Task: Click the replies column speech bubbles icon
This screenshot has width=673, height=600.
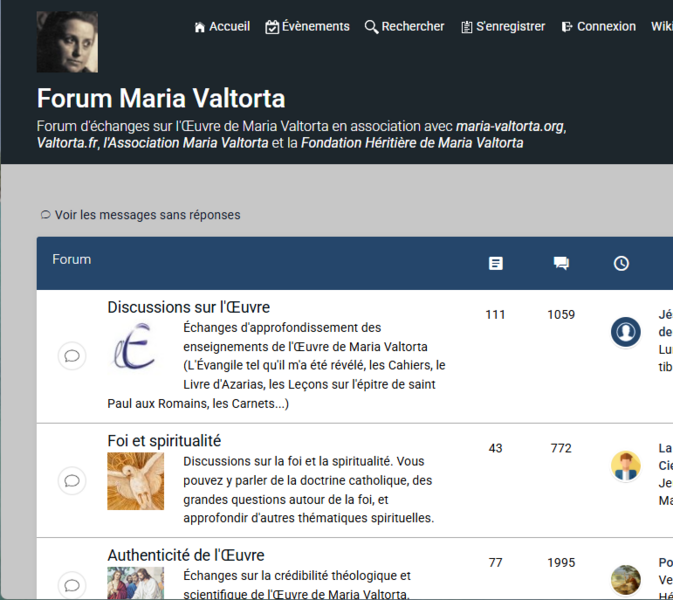Action: [561, 263]
